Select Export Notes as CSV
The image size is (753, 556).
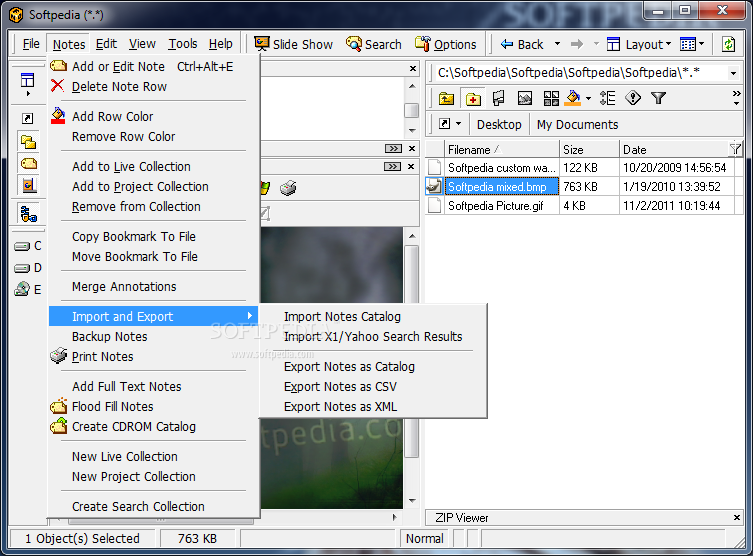[373, 387]
